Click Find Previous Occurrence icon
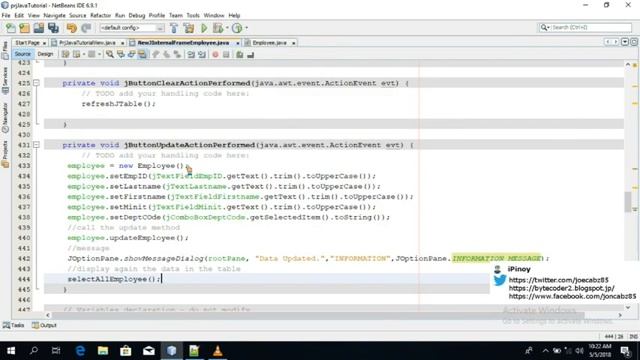 120,54
